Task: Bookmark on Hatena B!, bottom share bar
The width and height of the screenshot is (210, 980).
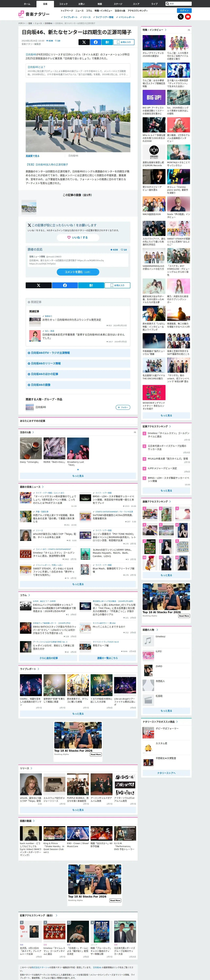Action: 91,285
